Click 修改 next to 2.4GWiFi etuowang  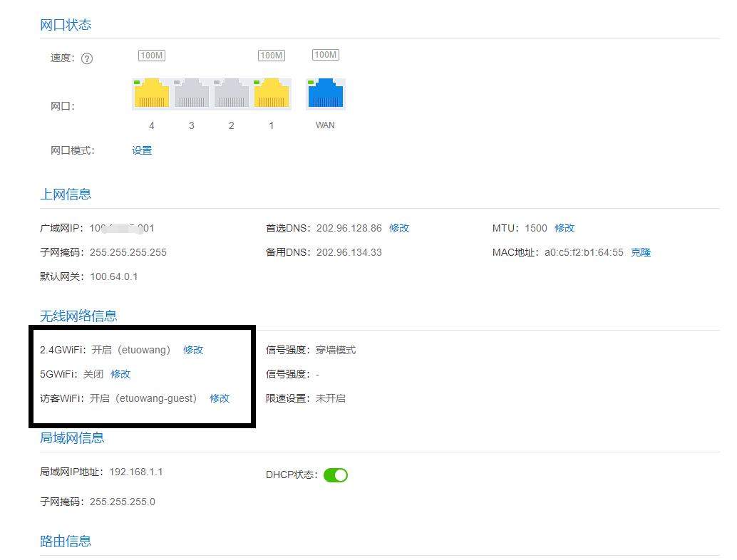193,350
